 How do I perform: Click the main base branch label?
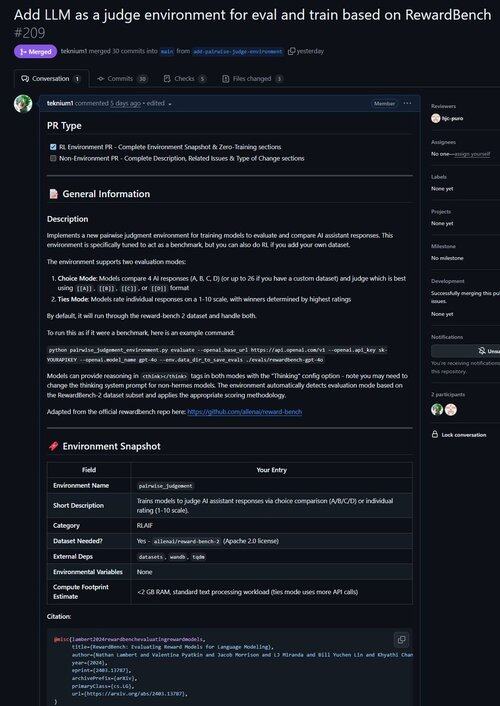pyautogui.click(x=167, y=51)
